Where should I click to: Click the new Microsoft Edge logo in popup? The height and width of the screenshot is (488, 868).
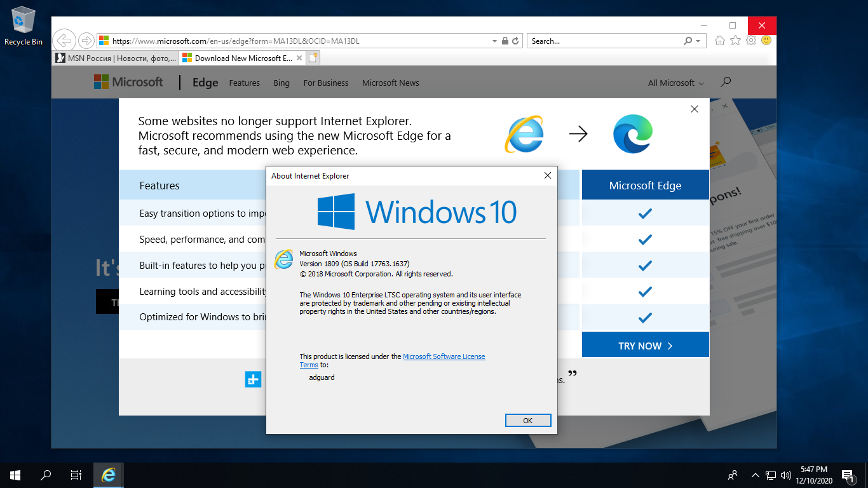click(633, 134)
